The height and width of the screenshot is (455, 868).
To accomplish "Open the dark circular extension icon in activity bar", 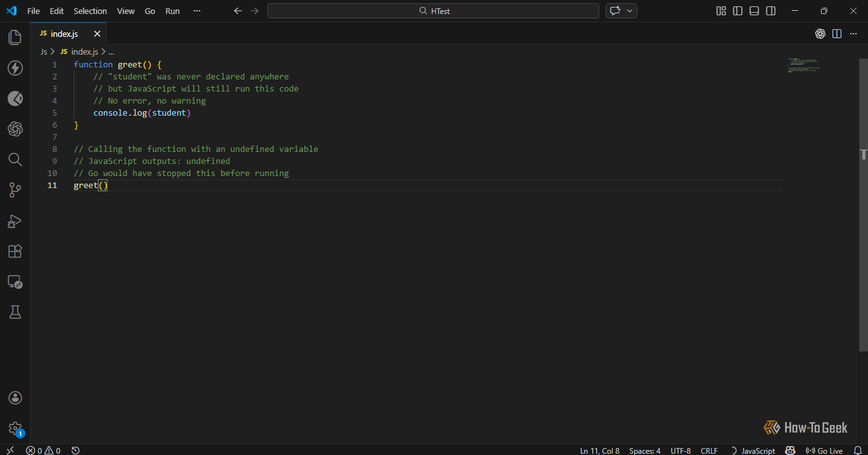I will [15, 98].
